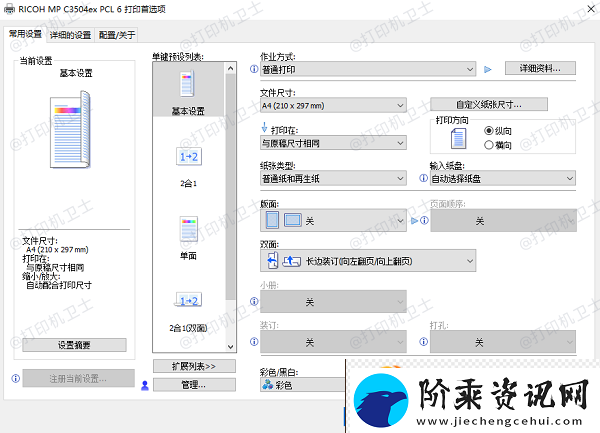Image resolution: width=600 pixels, height=433 pixels.
Task: Click the 管理... button
Action: (x=194, y=385)
